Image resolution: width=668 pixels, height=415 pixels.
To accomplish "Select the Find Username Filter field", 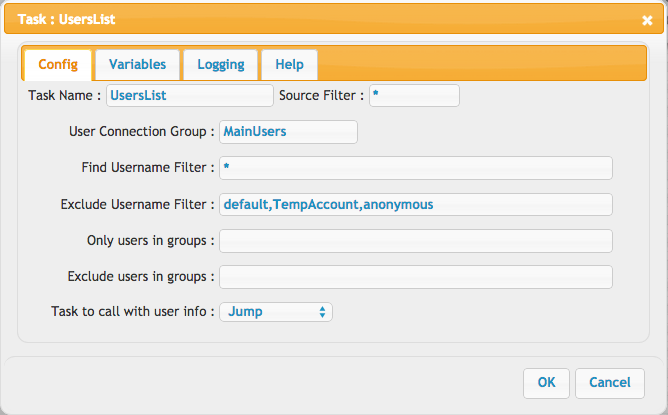I will (x=416, y=168).
